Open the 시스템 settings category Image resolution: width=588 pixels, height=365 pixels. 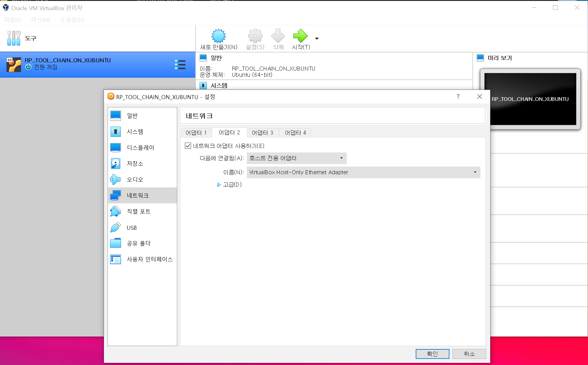point(143,132)
